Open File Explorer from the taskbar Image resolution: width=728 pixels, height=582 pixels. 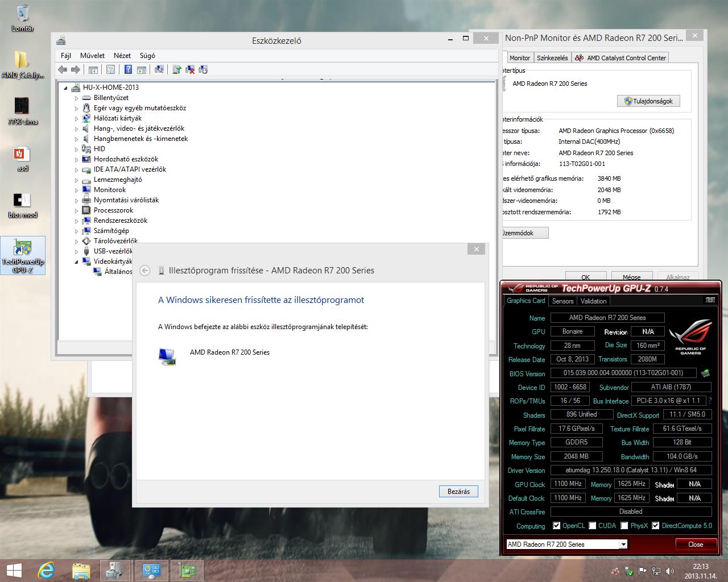point(81,571)
